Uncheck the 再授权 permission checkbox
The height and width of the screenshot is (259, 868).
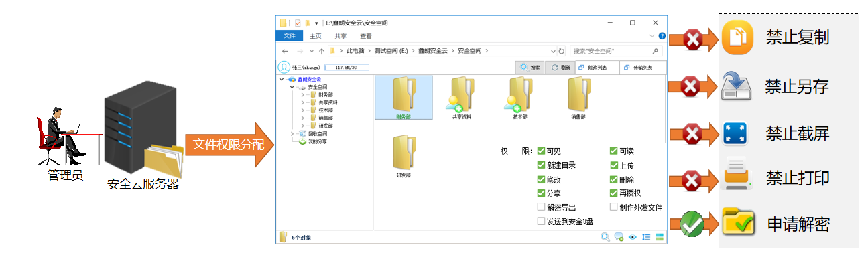[613, 193]
